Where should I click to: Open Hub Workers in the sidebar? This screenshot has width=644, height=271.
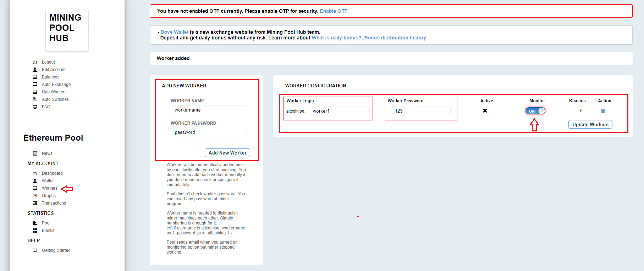(x=54, y=92)
